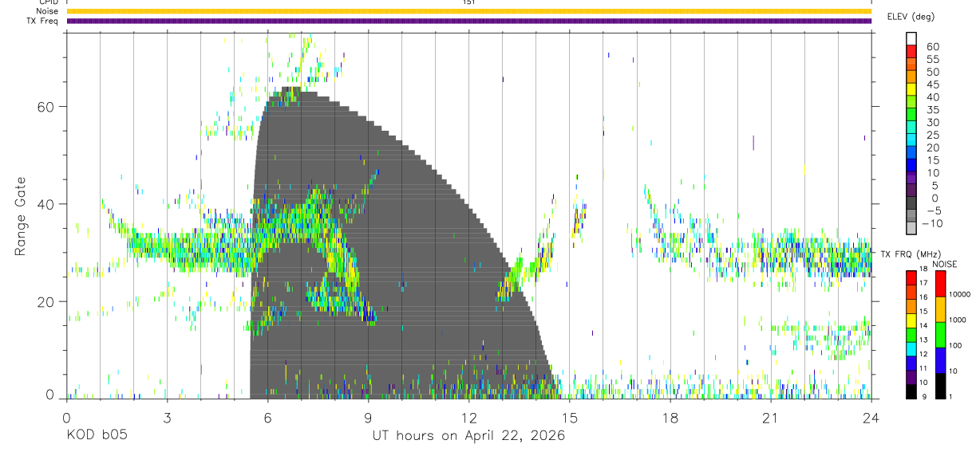Click the '9' label on the TX FRQ bar
This screenshot has height=452, width=980.
(x=924, y=397)
